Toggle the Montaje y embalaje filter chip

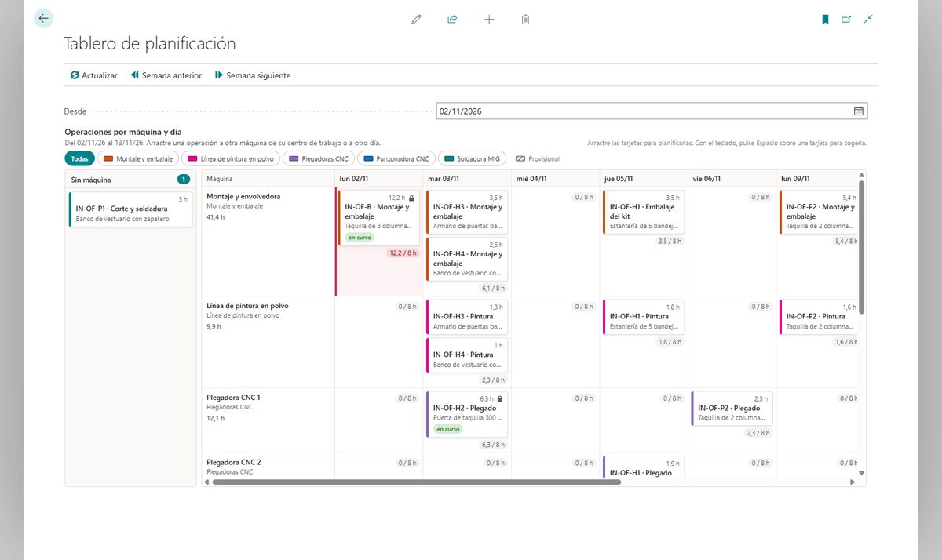pyautogui.click(x=138, y=158)
